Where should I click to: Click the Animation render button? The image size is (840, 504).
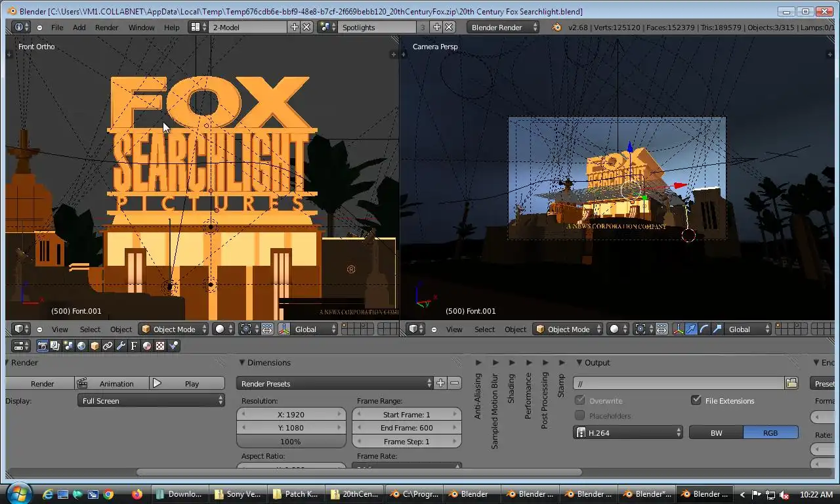pyautogui.click(x=112, y=383)
